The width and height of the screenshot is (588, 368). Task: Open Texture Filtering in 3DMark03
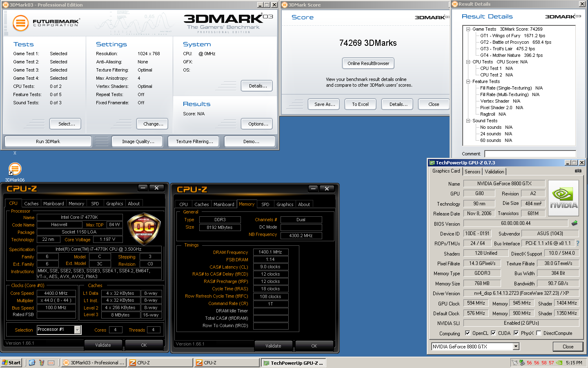pyautogui.click(x=194, y=141)
